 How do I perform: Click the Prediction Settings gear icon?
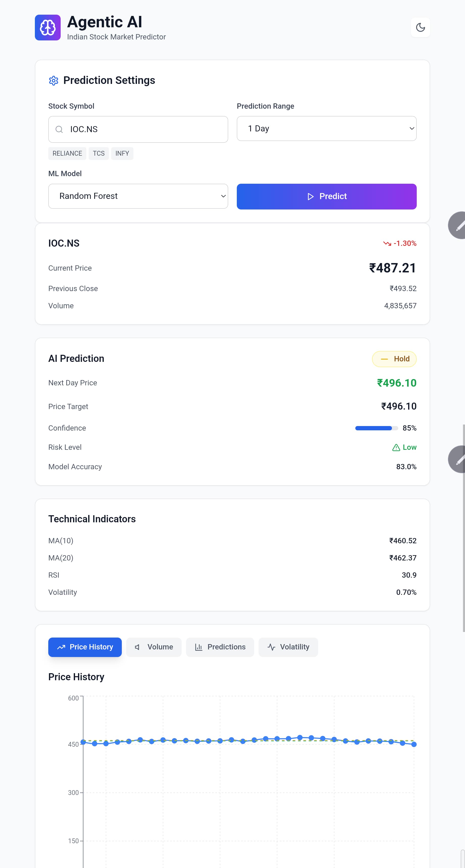[54, 81]
